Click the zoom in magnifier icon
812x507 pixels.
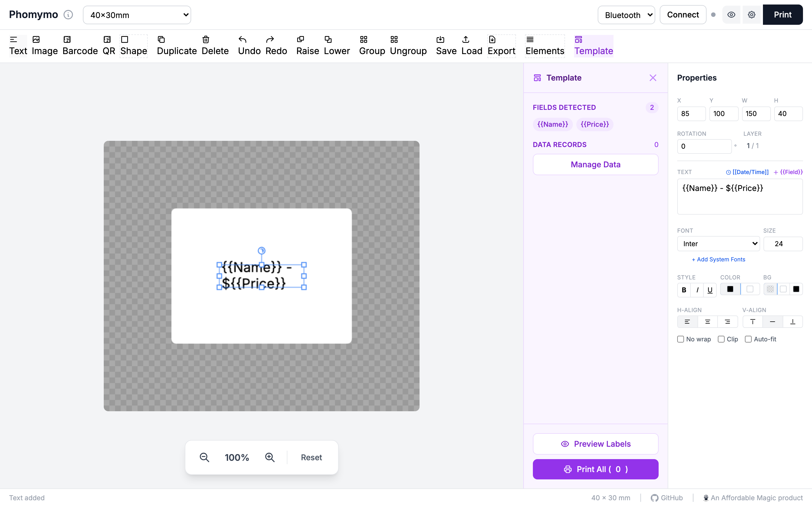point(270,457)
